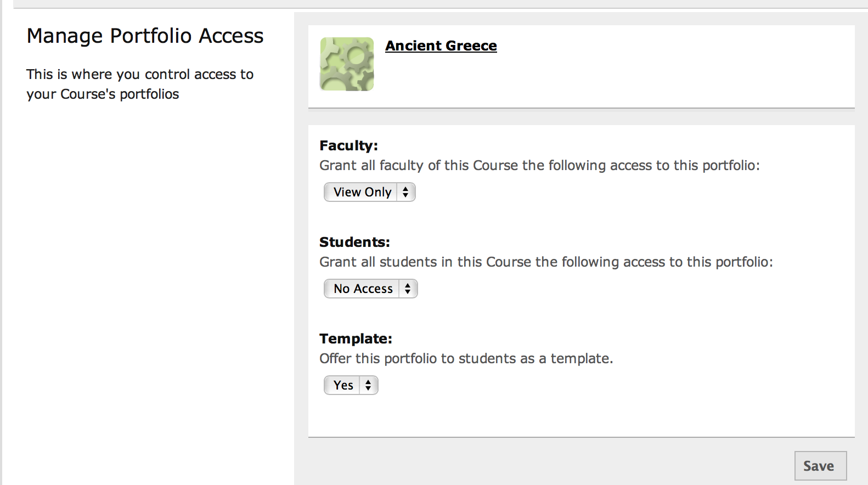Click the Save button
This screenshot has height=485, width=868.
[x=820, y=465]
